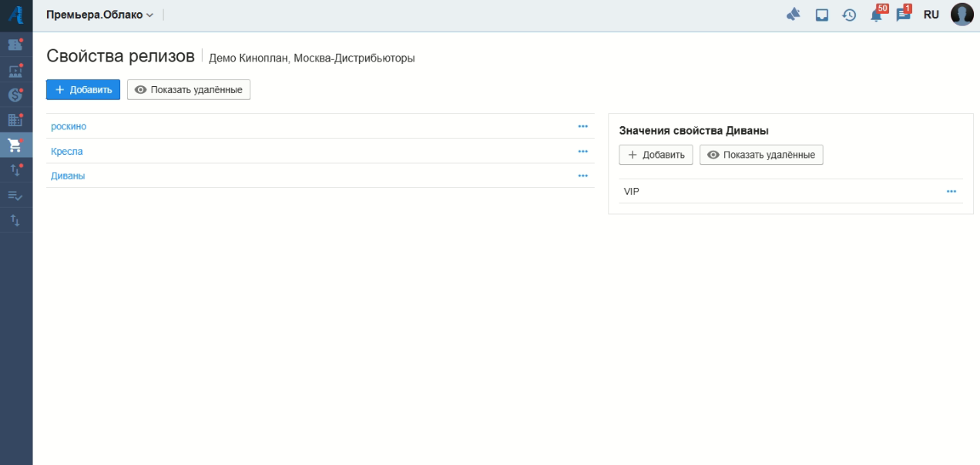This screenshot has width=980, height=465.
Task: Open the history clock icon
Action: 849,15
